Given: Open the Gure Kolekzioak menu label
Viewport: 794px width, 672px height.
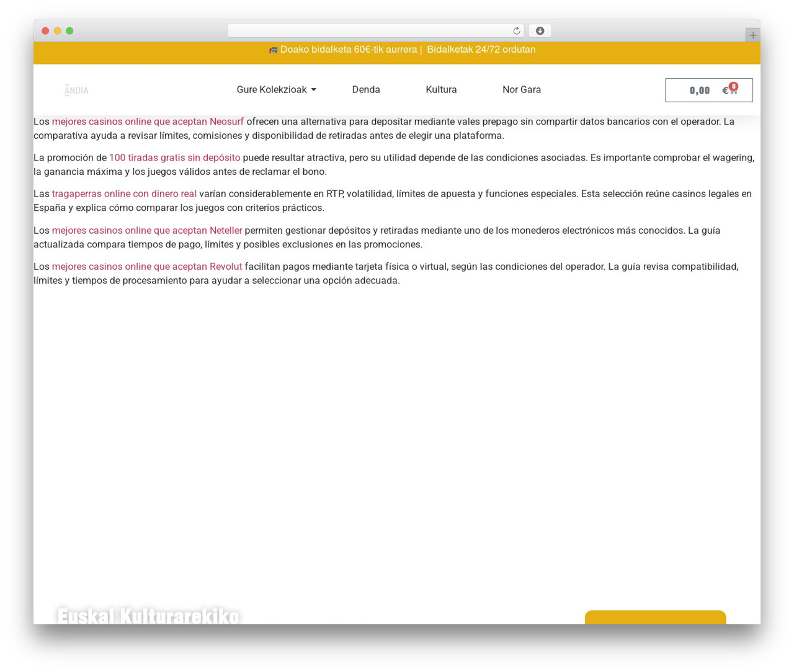Looking at the screenshot, I should (x=272, y=90).
